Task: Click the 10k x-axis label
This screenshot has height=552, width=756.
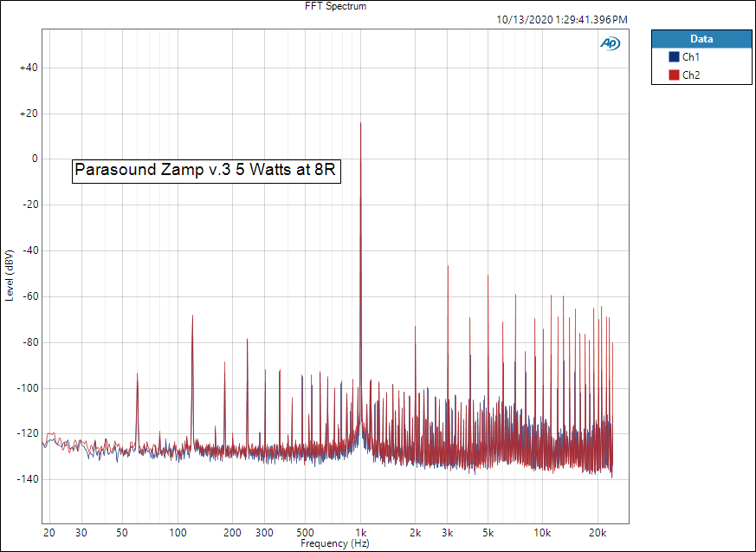Action: click(x=542, y=533)
